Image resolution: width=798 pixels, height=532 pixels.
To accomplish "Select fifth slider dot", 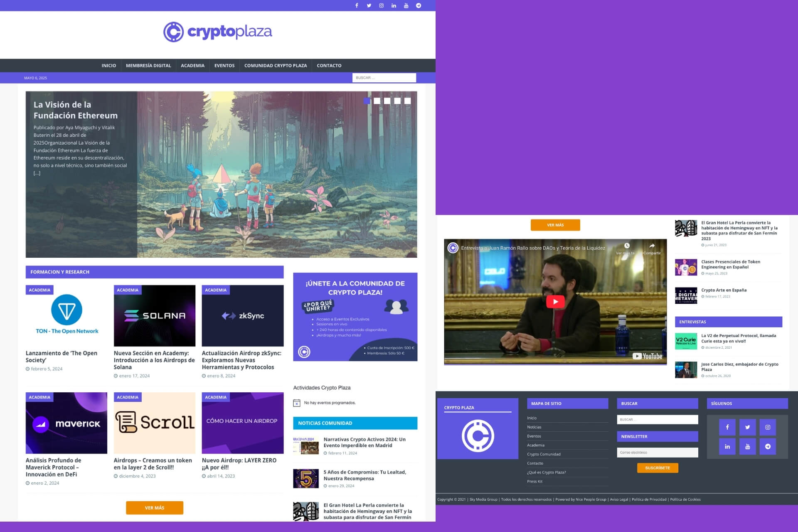I will (x=408, y=101).
